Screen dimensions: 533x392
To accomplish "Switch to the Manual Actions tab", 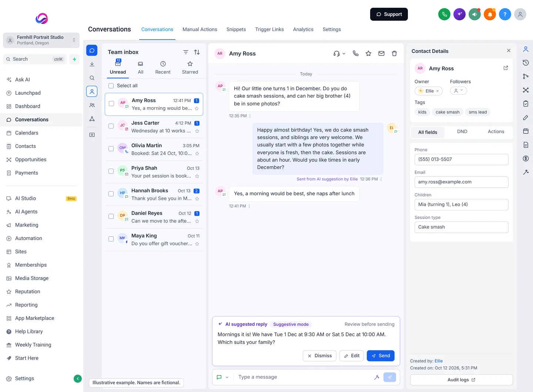I will [x=200, y=29].
